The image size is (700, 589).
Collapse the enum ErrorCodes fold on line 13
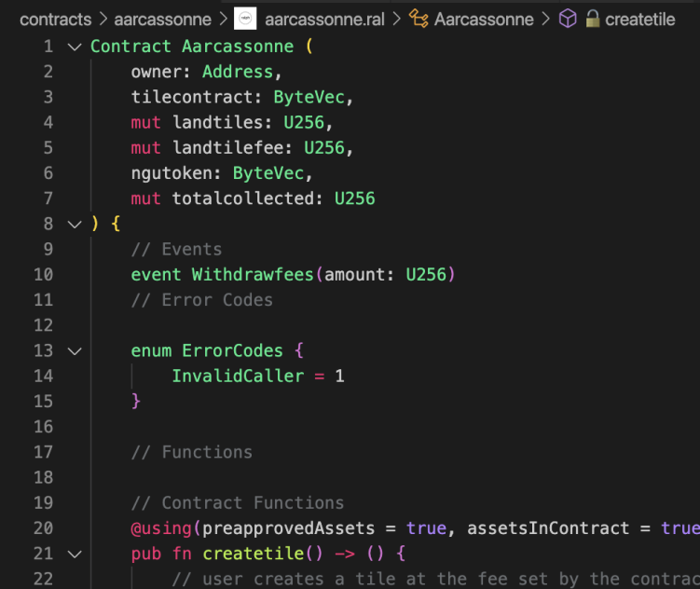(75, 350)
